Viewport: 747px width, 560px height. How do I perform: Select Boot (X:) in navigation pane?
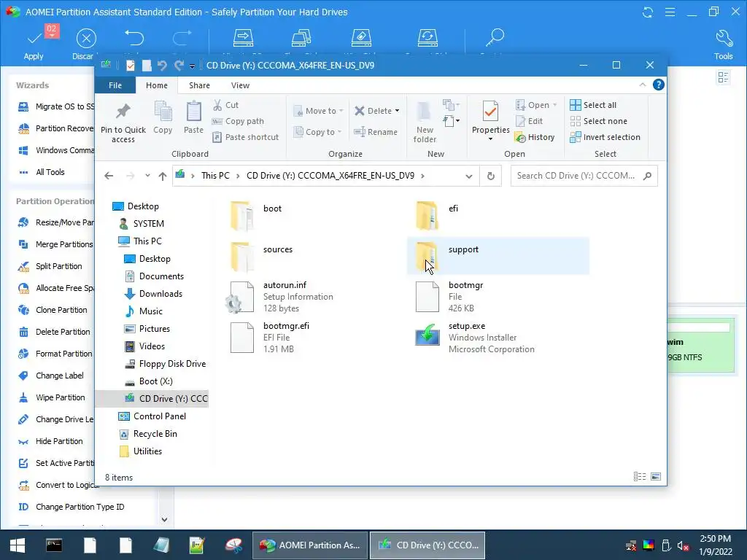click(156, 381)
